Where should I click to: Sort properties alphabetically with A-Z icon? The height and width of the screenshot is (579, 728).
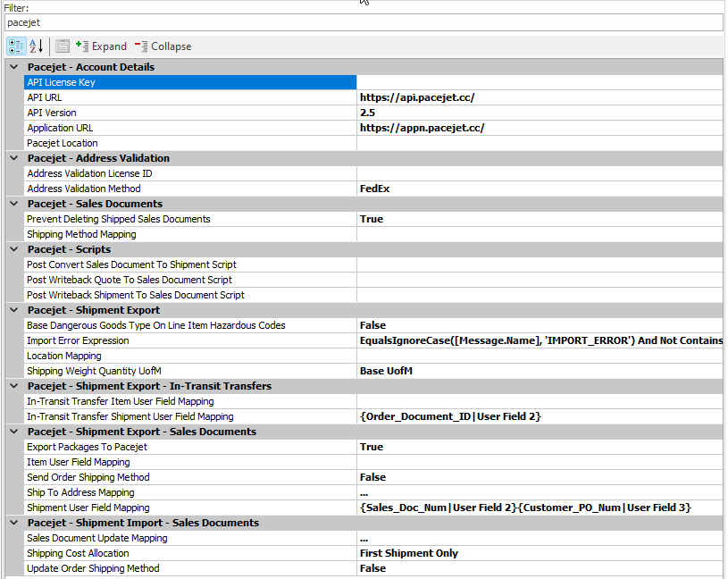tap(37, 46)
